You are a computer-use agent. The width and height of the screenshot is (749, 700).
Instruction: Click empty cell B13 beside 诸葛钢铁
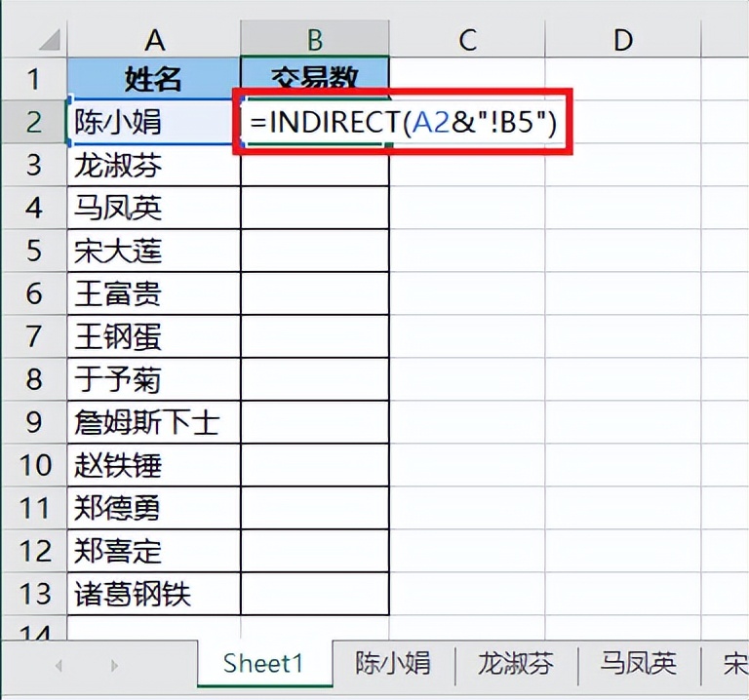point(315,594)
